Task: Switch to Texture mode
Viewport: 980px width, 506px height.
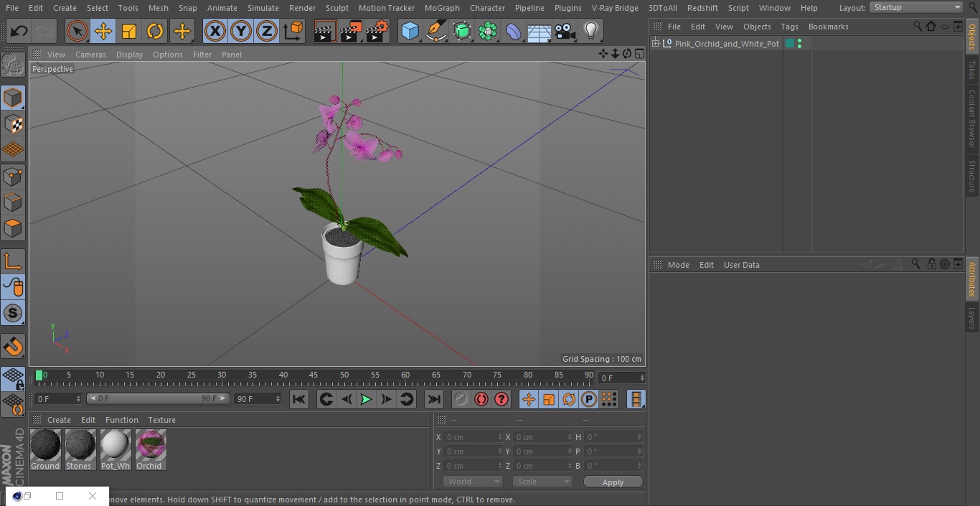Action: point(13,123)
